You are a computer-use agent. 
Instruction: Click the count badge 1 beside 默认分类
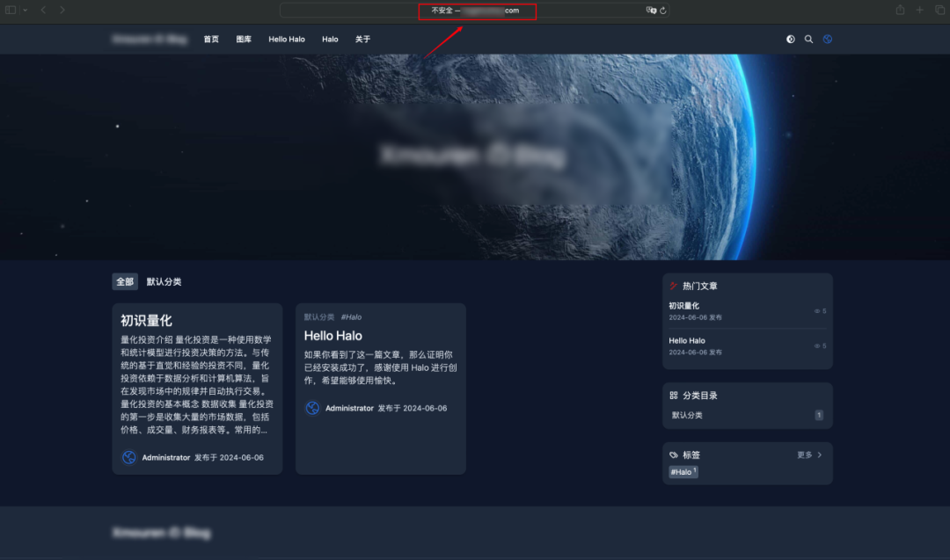pos(819,415)
